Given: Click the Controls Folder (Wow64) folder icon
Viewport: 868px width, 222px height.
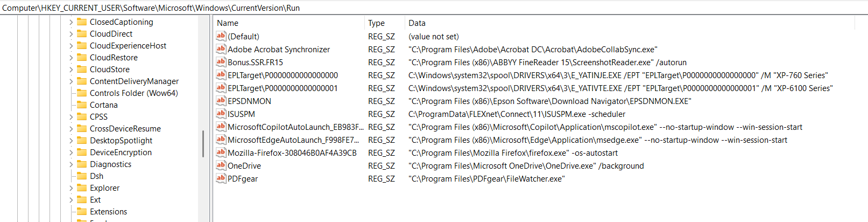Looking at the screenshot, I should [82, 93].
